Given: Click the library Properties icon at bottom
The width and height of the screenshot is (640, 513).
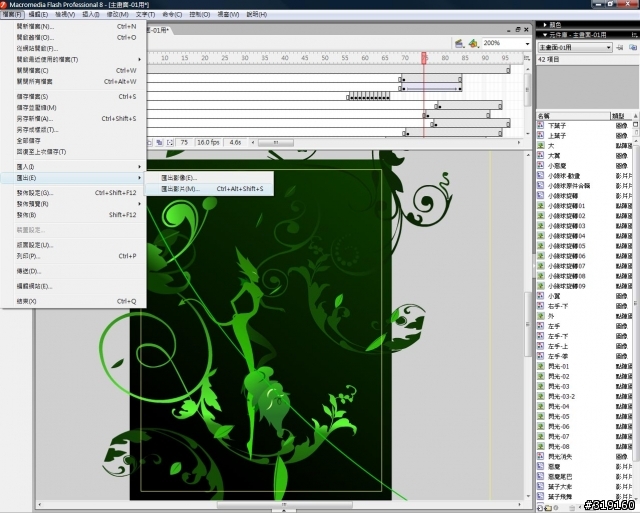Looking at the screenshot, I should pos(556,508).
